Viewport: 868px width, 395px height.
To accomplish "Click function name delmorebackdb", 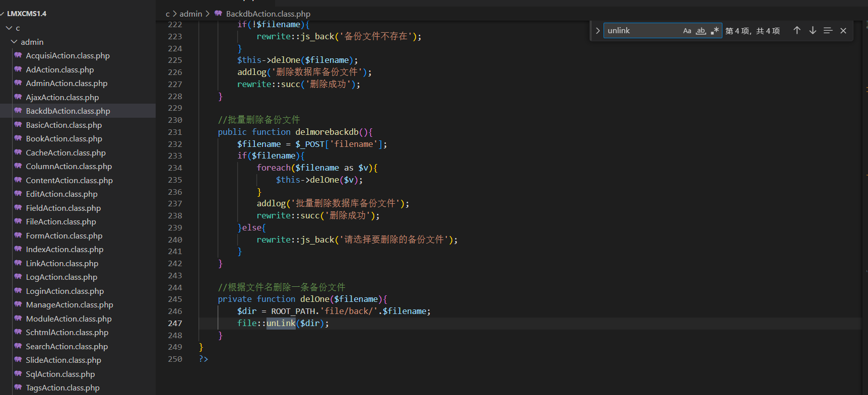I will [x=327, y=132].
